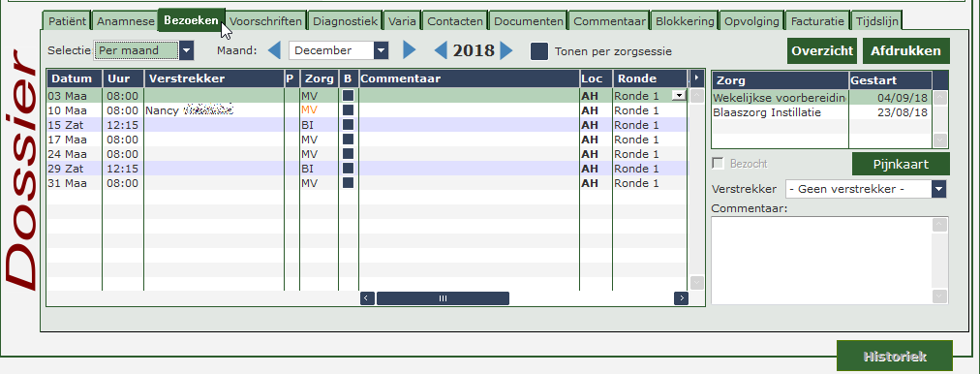This screenshot has height=374, width=980.
Task: Click the Commentaar column header in visits table
Action: click(x=469, y=78)
